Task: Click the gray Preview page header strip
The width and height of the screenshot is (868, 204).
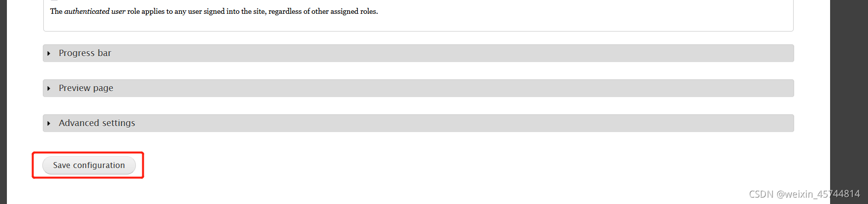Action: 418,88
